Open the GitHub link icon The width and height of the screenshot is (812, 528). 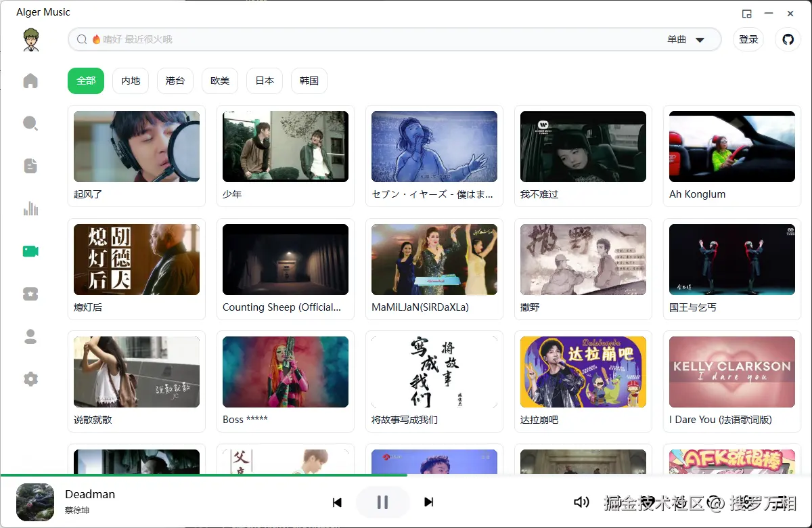point(788,39)
